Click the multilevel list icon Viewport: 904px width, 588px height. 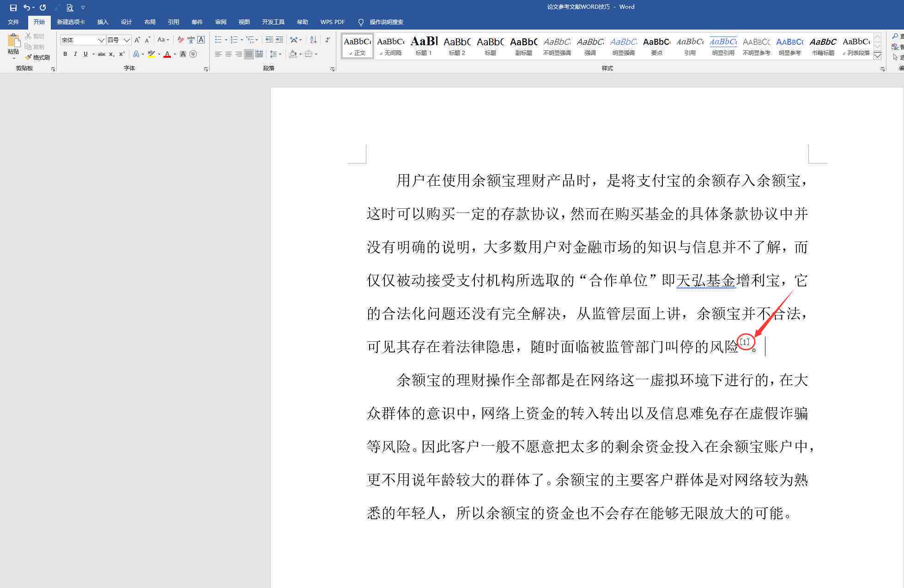point(250,40)
